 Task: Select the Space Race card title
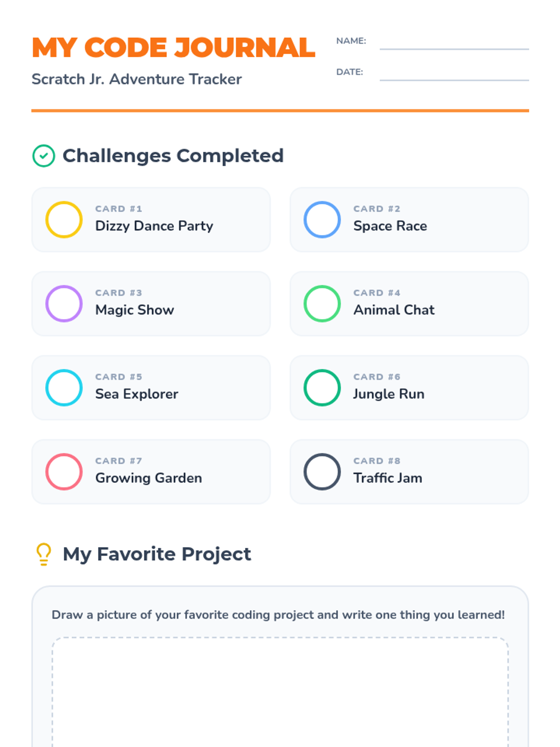pyautogui.click(x=390, y=226)
